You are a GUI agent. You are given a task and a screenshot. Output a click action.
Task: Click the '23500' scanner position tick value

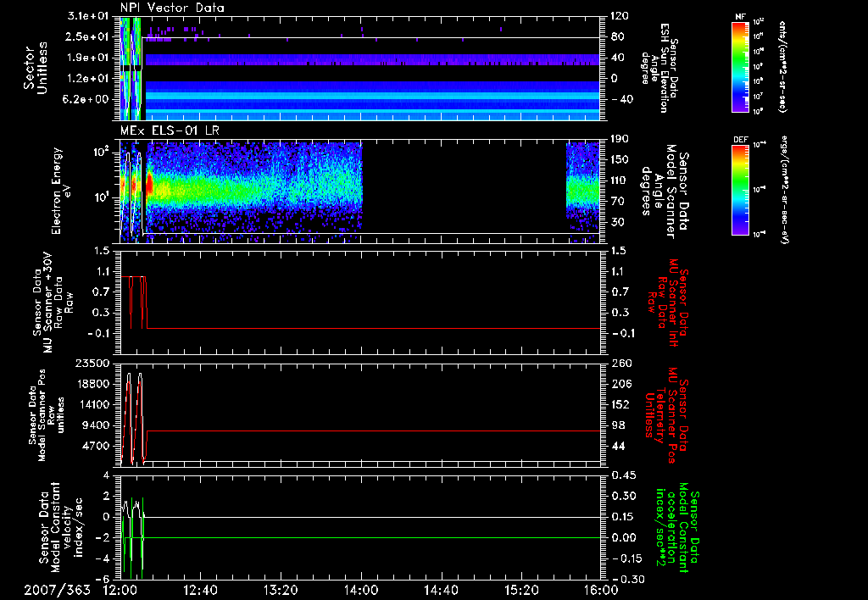coord(92,364)
